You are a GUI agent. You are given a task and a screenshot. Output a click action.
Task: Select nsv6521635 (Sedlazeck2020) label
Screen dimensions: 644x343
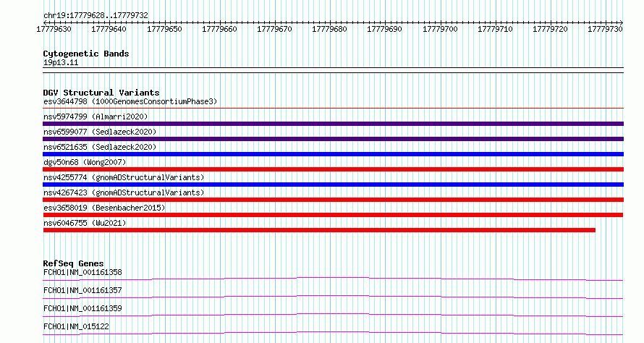(100, 147)
